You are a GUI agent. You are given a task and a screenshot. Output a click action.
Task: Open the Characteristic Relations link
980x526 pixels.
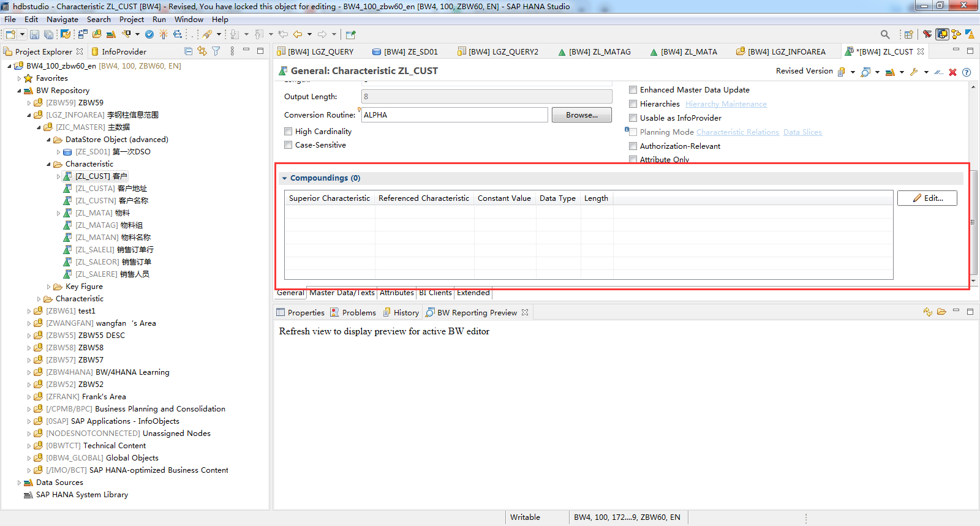click(738, 132)
